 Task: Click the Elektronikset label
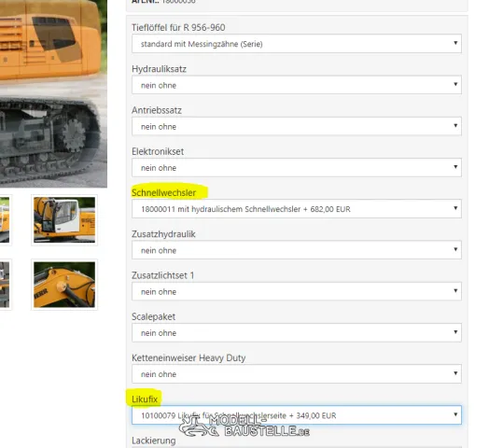point(158,151)
